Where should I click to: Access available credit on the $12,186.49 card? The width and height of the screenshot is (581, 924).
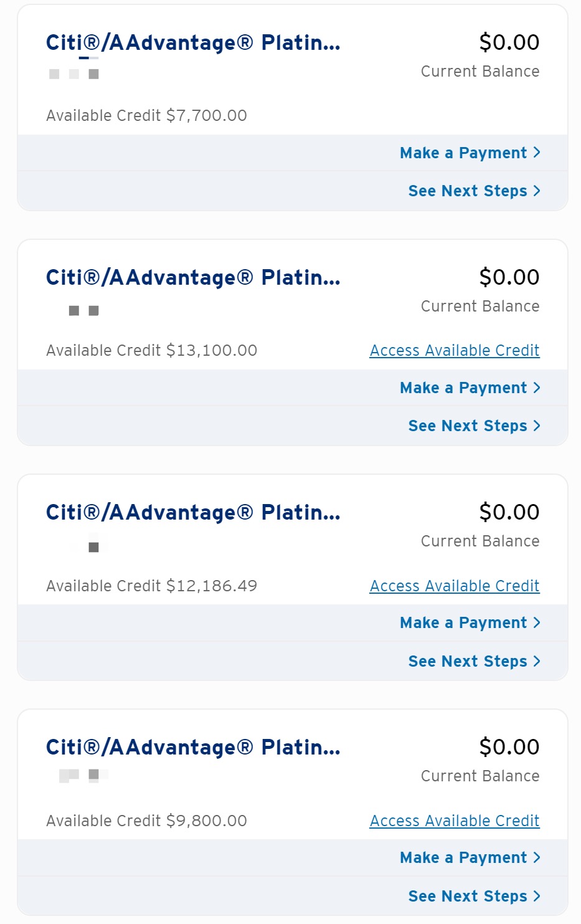click(x=455, y=586)
